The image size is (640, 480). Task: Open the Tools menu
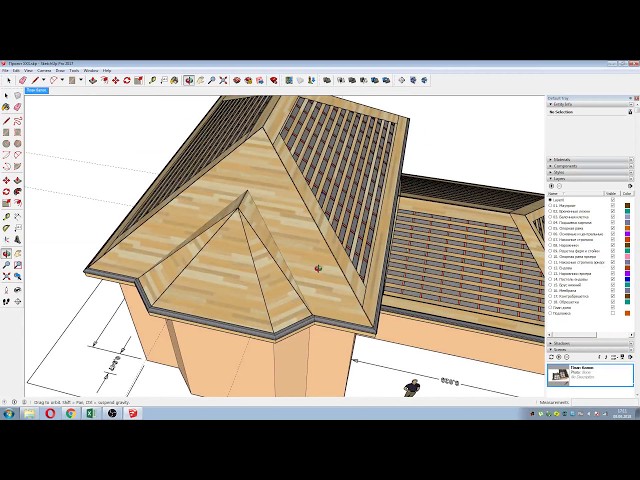pyautogui.click(x=74, y=71)
